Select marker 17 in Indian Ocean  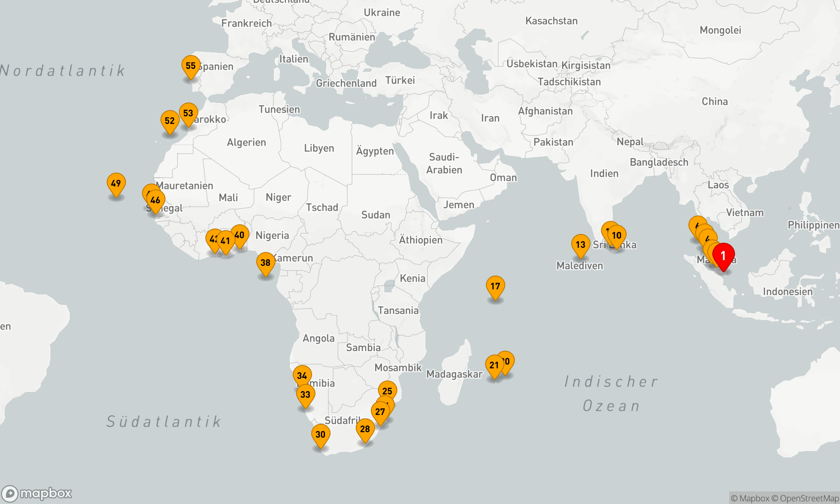[495, 286]
